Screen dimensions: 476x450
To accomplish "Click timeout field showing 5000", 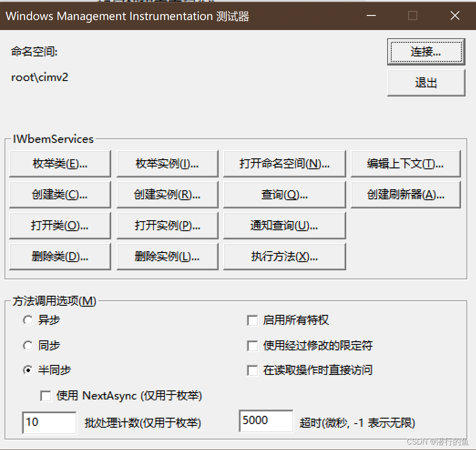I will [x=266, y=421].
